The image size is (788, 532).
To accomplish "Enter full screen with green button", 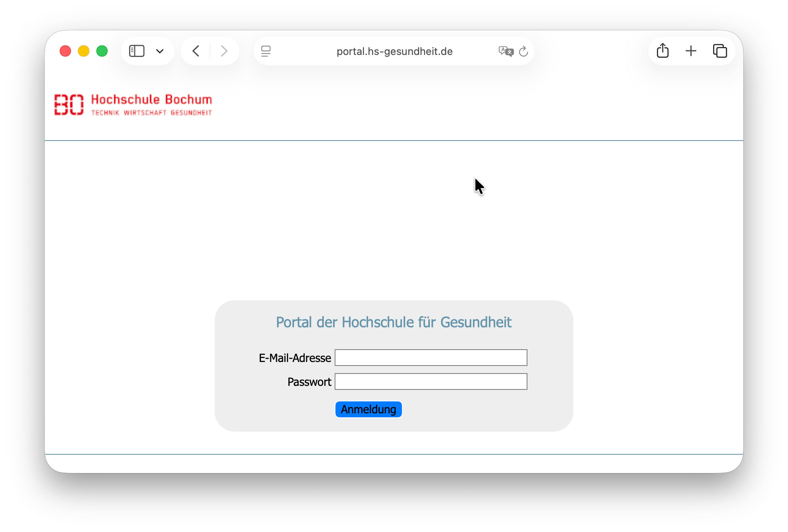I will (102, 51).
